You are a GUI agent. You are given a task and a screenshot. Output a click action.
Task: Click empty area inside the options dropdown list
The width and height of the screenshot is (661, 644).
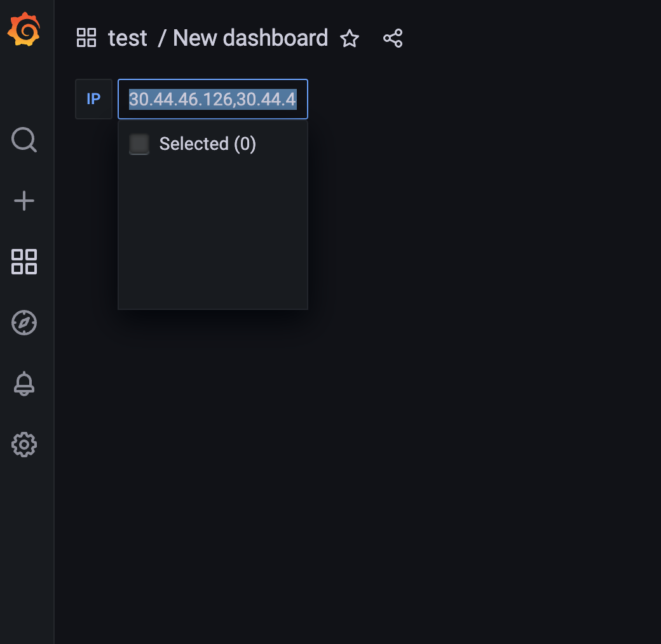tap(212, 241)
